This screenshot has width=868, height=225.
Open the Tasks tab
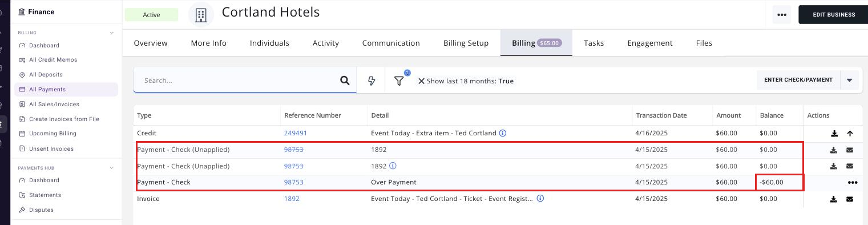click(x=594, y=43)
